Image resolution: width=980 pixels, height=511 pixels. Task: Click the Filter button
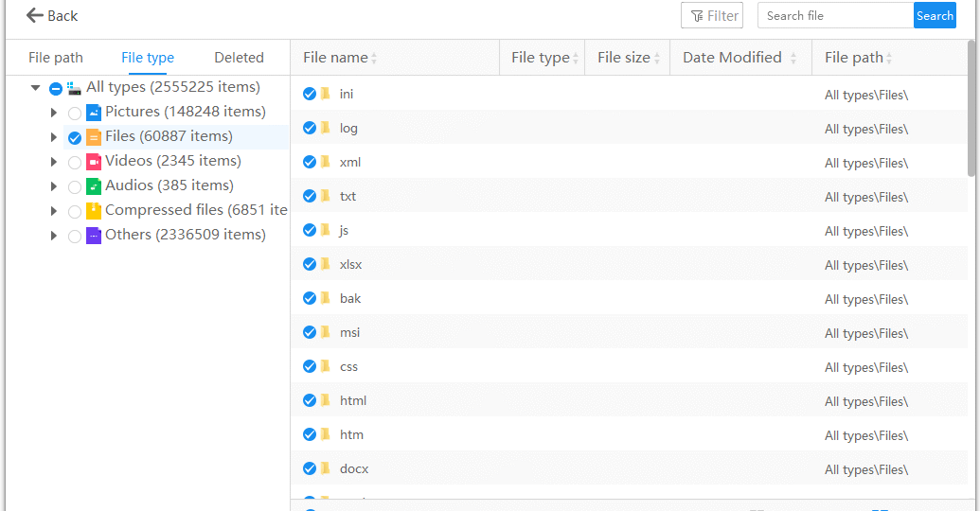[x=712, y=16]
